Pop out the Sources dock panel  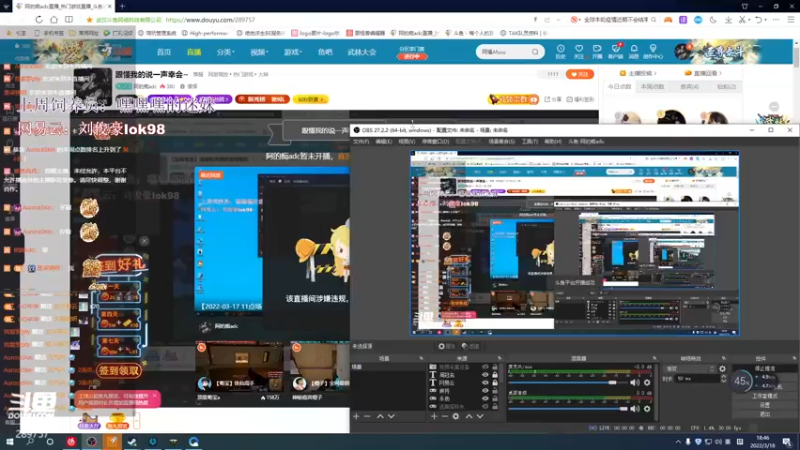tap(499, 358)
